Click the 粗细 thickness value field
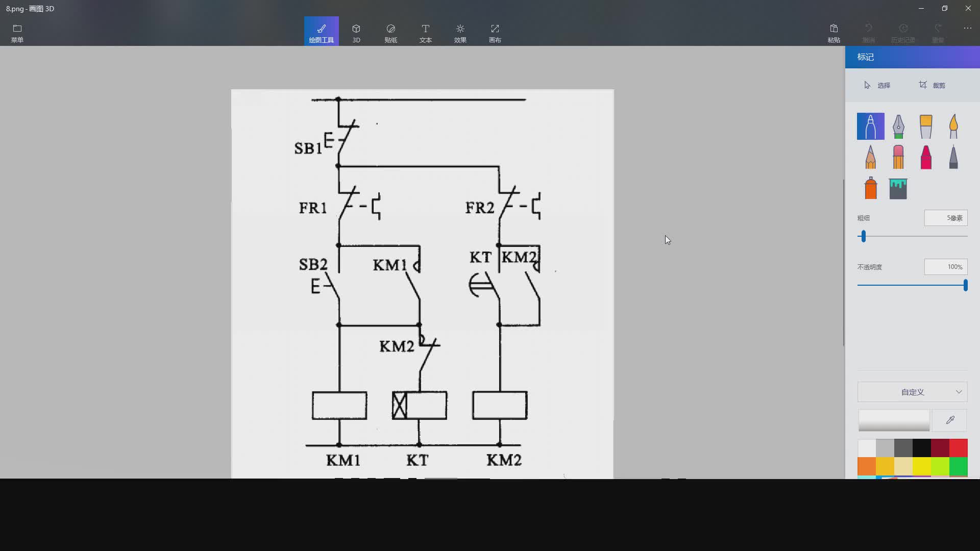This screenshot has height=551, width=980. 946,218
